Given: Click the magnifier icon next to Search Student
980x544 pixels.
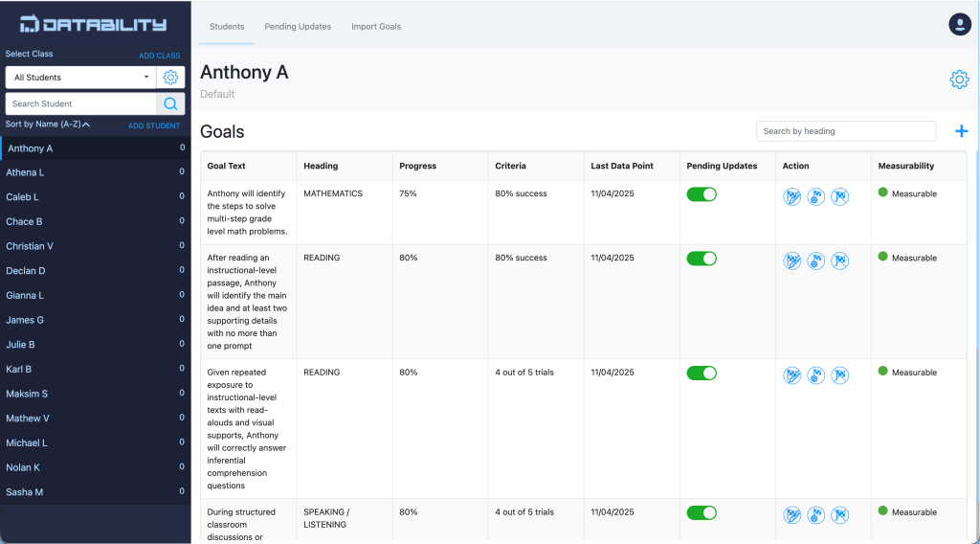Looking at the screenshot, I should [x=170, y=103].
